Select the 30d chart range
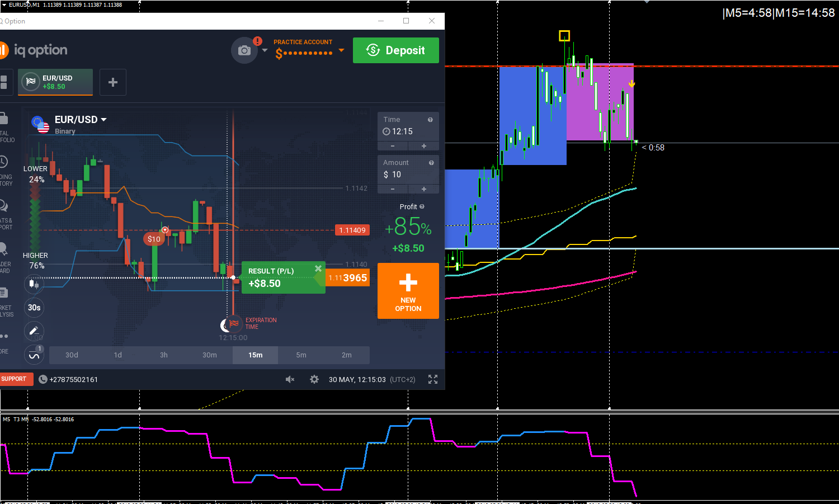The width and height of the screenshot is (839, 504). coord(72,355)
